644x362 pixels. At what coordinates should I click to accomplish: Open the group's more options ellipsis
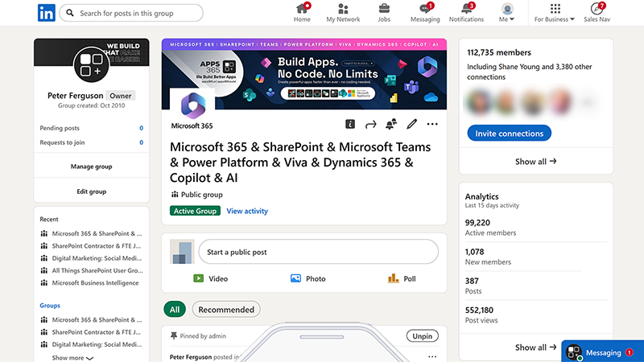pyautogui.click(x=432, y=124)
